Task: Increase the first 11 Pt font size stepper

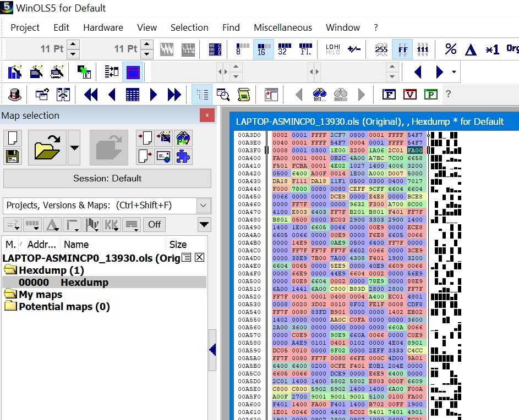Action: (x=73, y=45)
